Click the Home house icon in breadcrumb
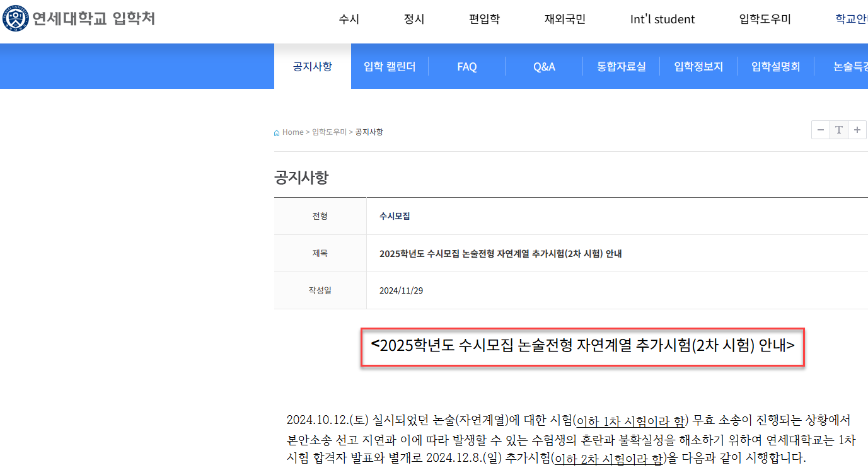Viewport: 868px width, 475px height. point(277,132)
